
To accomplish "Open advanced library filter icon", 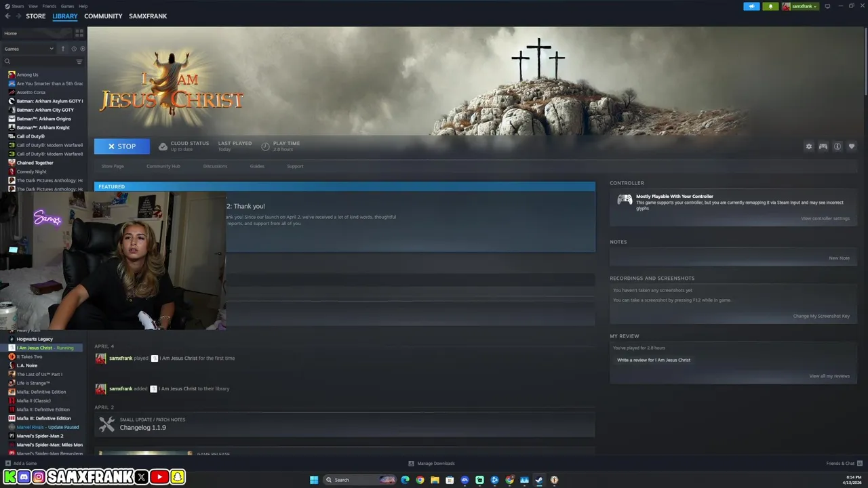I will click(79, 62).
